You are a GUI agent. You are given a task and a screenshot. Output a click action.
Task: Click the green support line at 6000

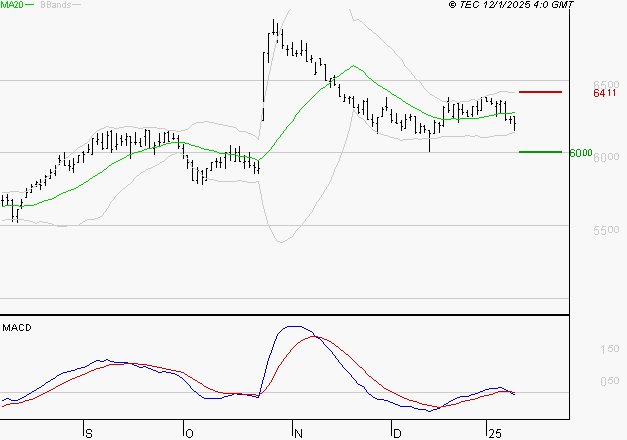540,152
